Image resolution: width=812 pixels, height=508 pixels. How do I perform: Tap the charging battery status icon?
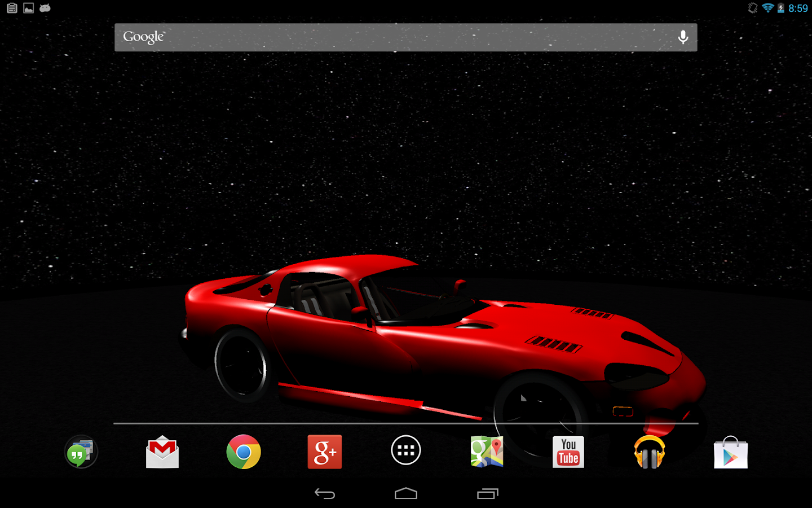click(781, 8)
